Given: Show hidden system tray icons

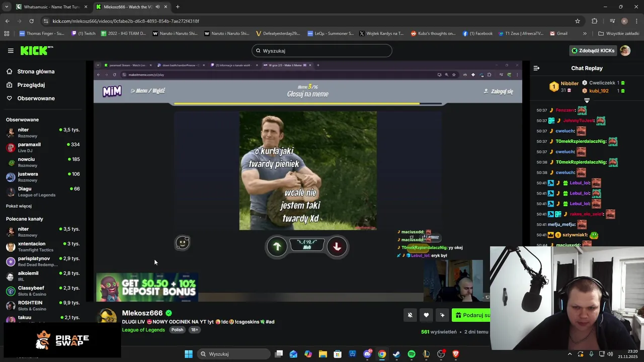Looking at the screenshot, I should click(570, 354).
